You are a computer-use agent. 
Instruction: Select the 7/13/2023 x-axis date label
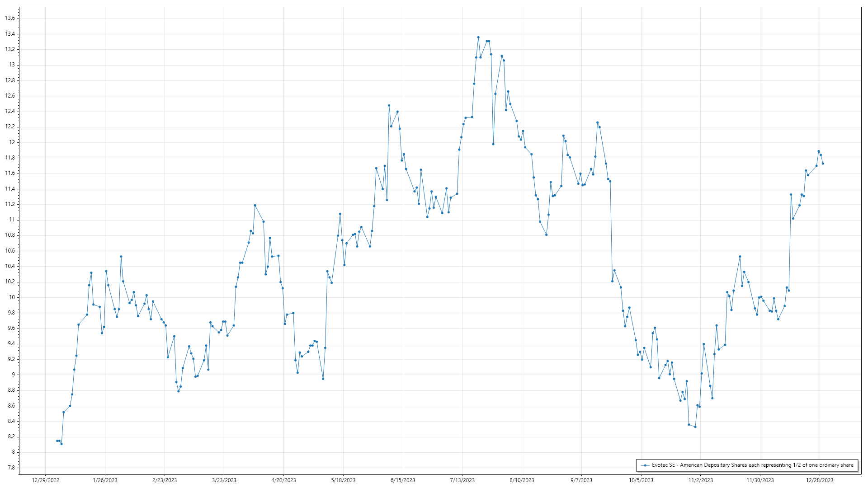[x=462, y=480]
